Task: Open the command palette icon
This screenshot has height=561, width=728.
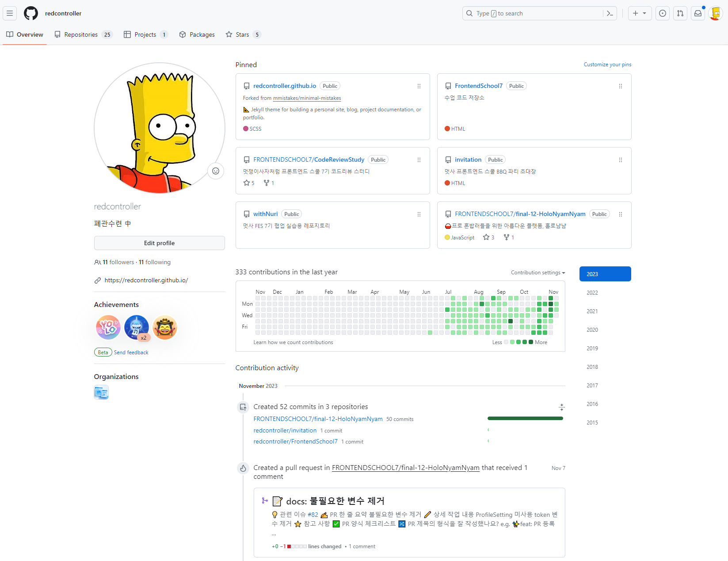Action: pyautogui.click(x=610, y=13)
